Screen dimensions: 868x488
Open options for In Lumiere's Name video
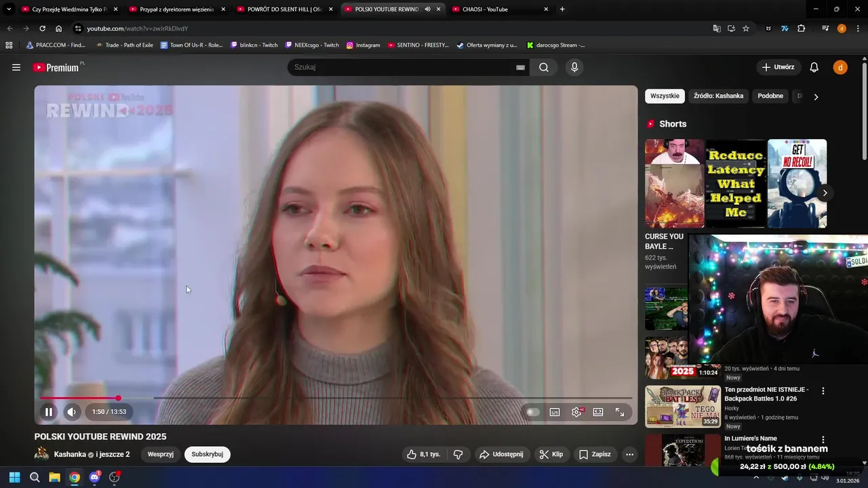pos(823,440)
